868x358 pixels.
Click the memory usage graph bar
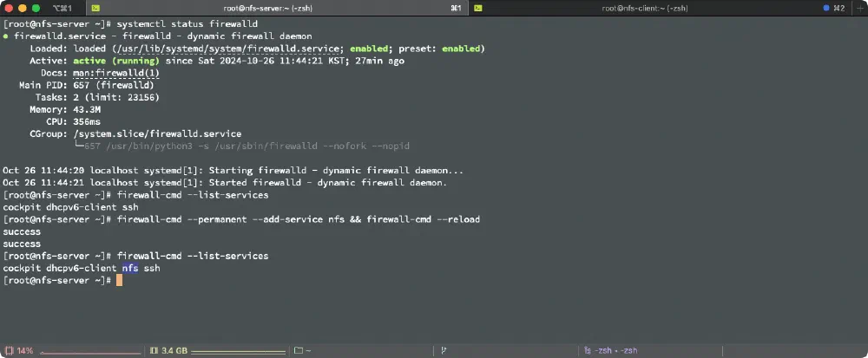coord(240,353)
